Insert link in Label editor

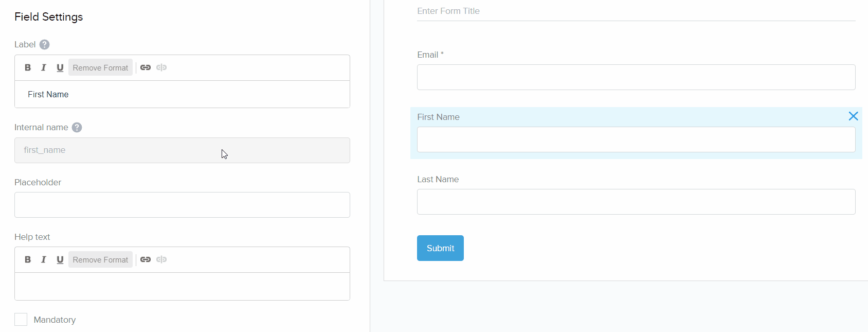(x=146, y=67)
